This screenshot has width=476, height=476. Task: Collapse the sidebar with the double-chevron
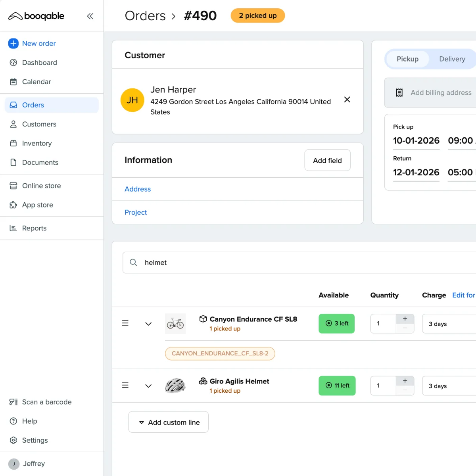[x=90, y=16]
